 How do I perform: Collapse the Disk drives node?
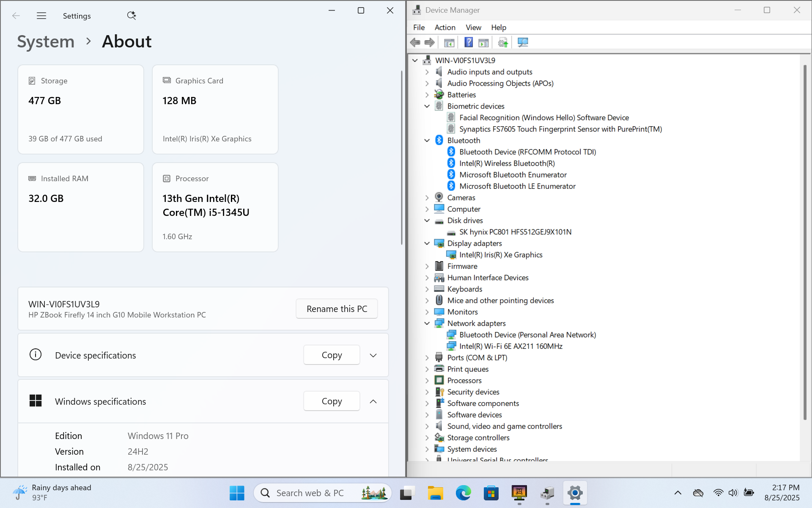(427, 221)
